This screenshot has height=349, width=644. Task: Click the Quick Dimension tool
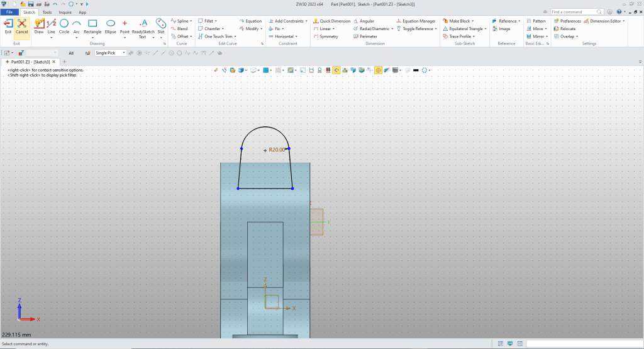pyautogui.click(x=332, y=21)
